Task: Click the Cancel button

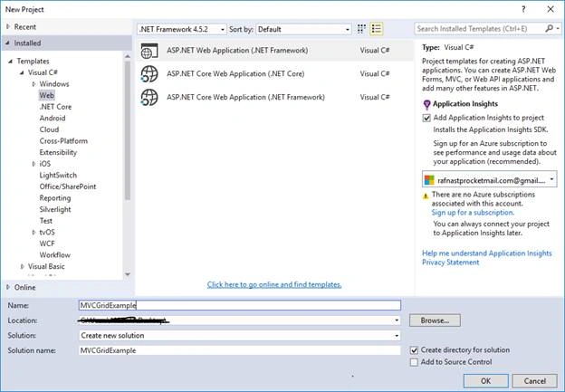Action: [x=535, y=381]
